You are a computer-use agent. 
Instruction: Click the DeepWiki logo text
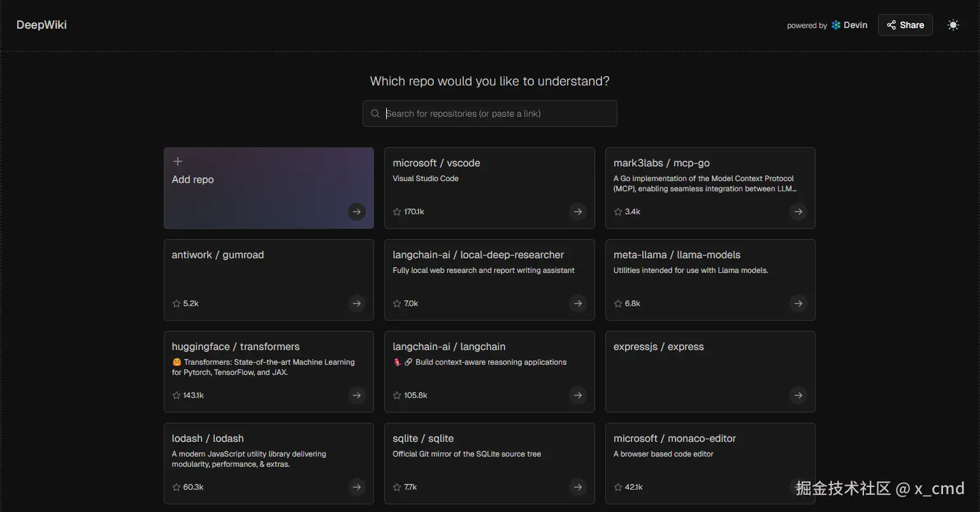pyautogui.click(x=41, y=25)
